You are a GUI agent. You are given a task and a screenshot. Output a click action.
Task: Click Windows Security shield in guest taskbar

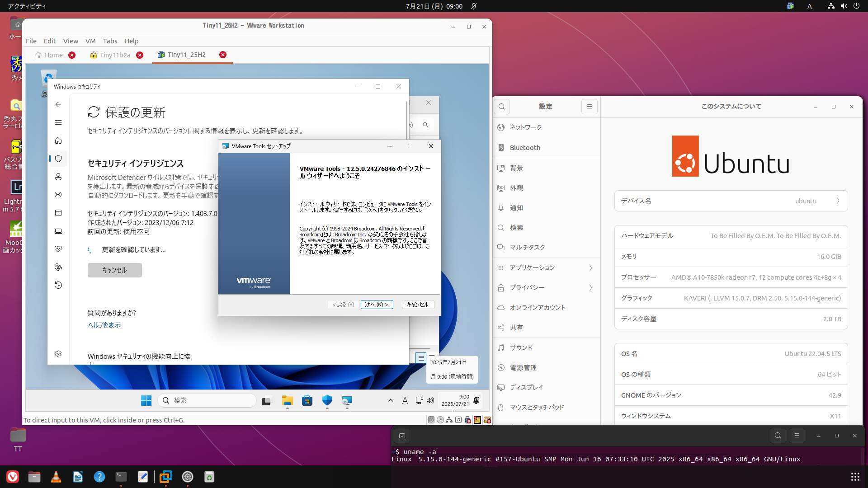(x=327, y=400)
